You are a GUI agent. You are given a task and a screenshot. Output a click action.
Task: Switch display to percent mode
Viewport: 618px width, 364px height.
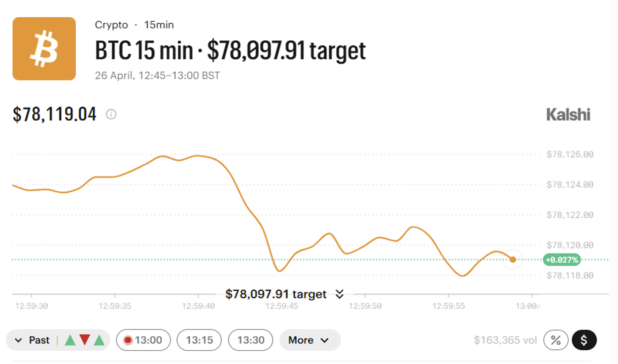(556, 340)
